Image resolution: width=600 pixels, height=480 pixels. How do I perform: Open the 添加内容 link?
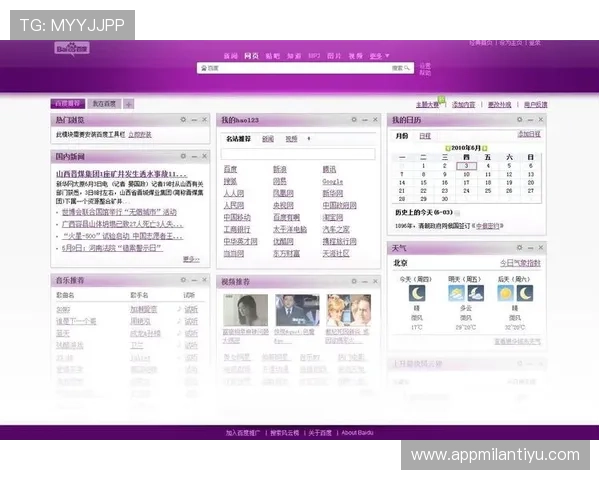point(463,104)
